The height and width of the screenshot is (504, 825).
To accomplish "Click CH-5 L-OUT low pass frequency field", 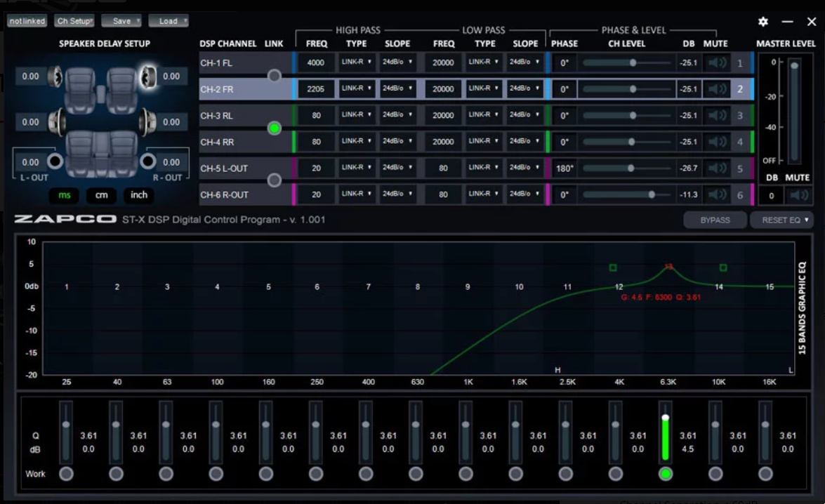I will click(x=443, y=168).
